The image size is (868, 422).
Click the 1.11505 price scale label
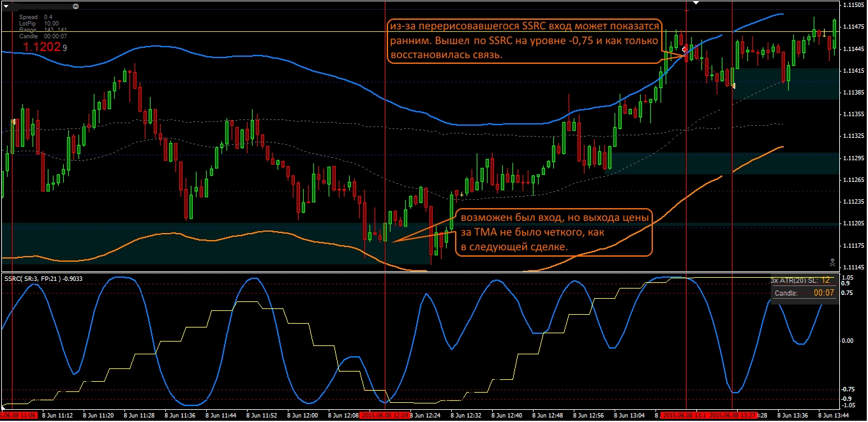click(853, 5)
